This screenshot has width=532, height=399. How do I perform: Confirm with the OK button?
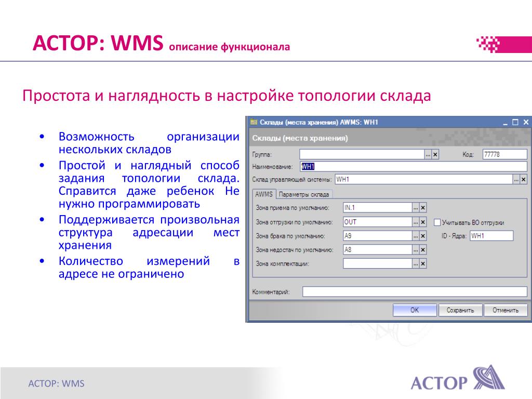pos(415,310)
